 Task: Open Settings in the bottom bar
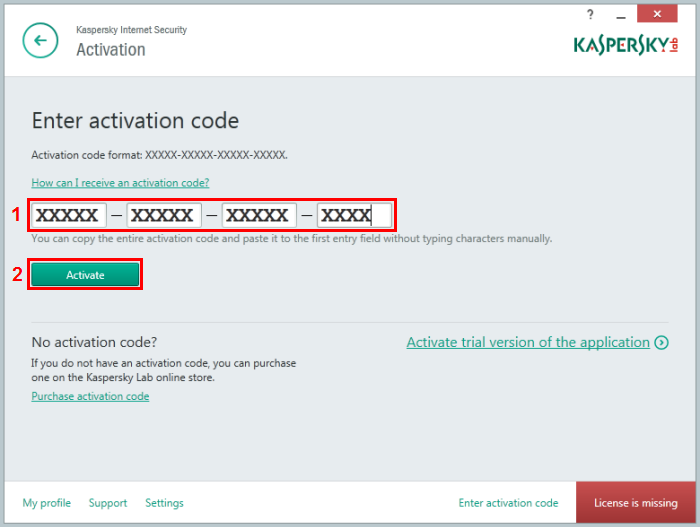(x=164, y=503)
